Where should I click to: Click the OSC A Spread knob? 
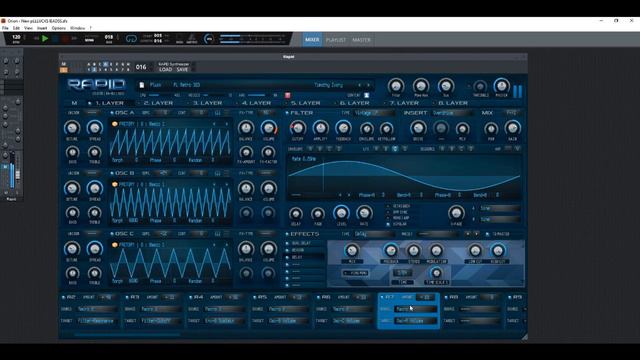(95, 128)
